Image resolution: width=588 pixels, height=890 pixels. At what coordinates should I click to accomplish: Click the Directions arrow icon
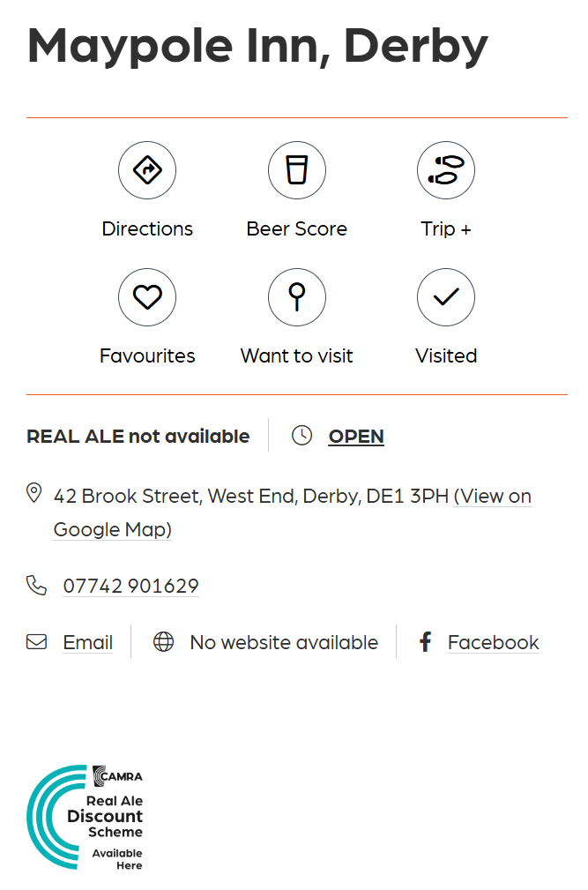pyautogui.click(x=147, y=170)
